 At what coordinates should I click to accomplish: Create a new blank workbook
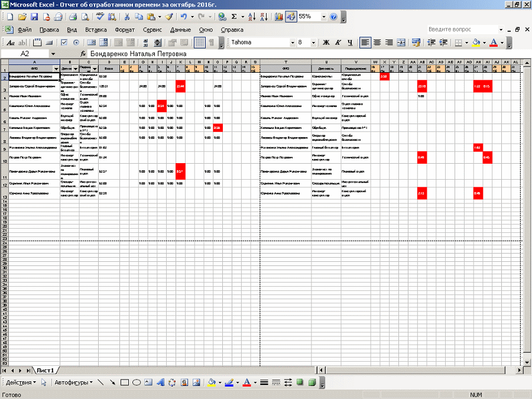click(x=10, y=17)
